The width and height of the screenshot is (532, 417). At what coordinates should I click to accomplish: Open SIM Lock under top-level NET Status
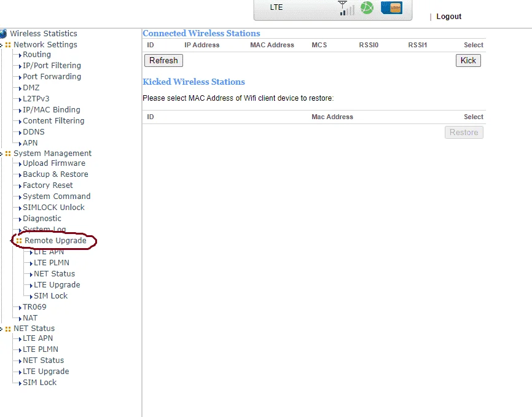click(40, 383)
